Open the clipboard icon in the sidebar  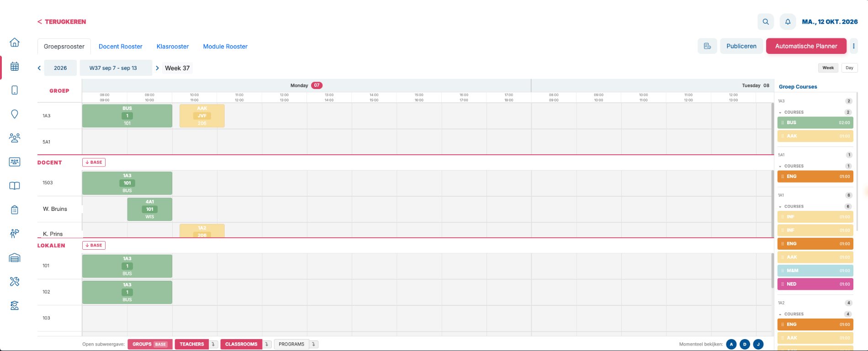15,210
